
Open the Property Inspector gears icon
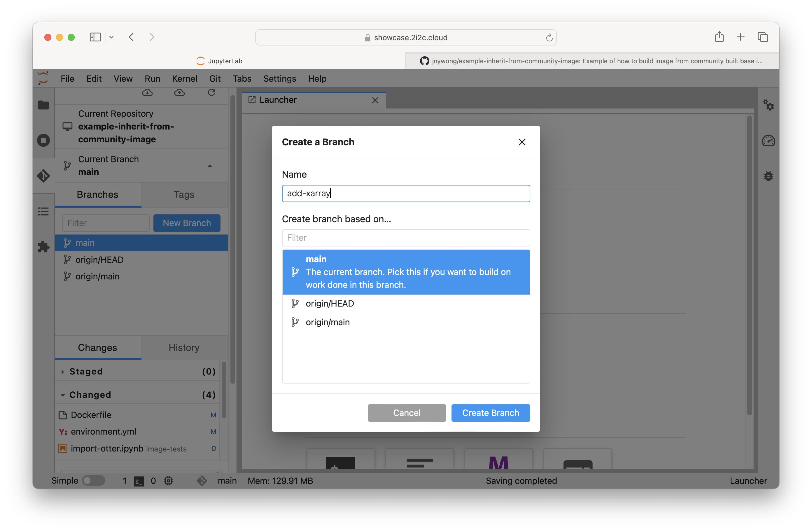tap(768, 105)
